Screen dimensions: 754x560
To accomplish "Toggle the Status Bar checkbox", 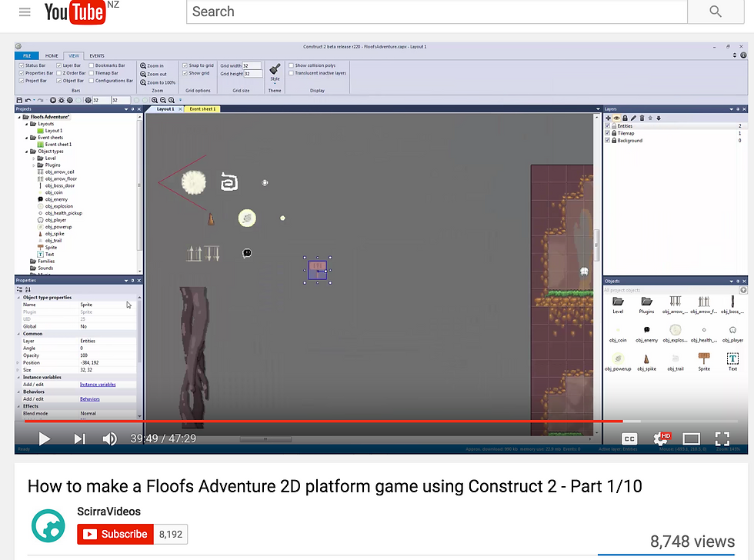I will (22, 65).
